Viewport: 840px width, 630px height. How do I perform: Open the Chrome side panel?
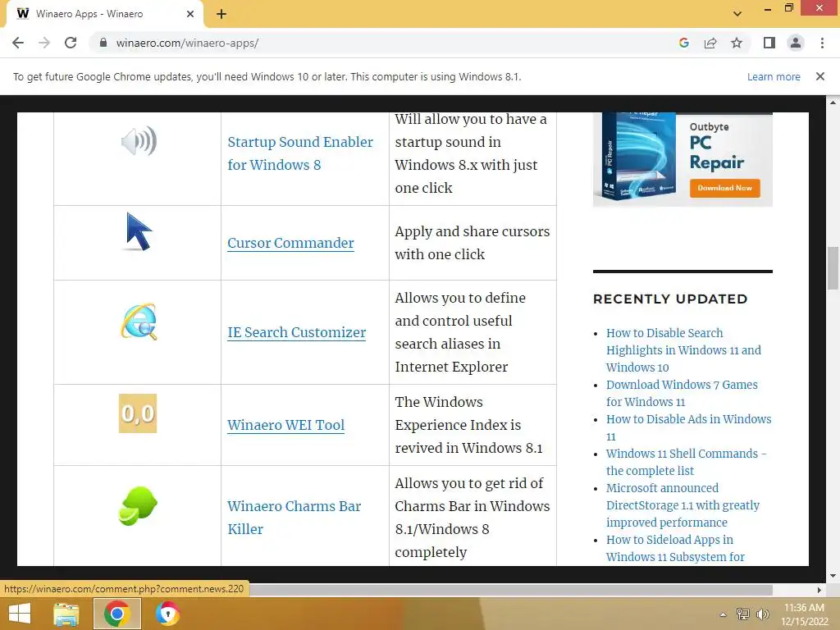pos(769,43)
